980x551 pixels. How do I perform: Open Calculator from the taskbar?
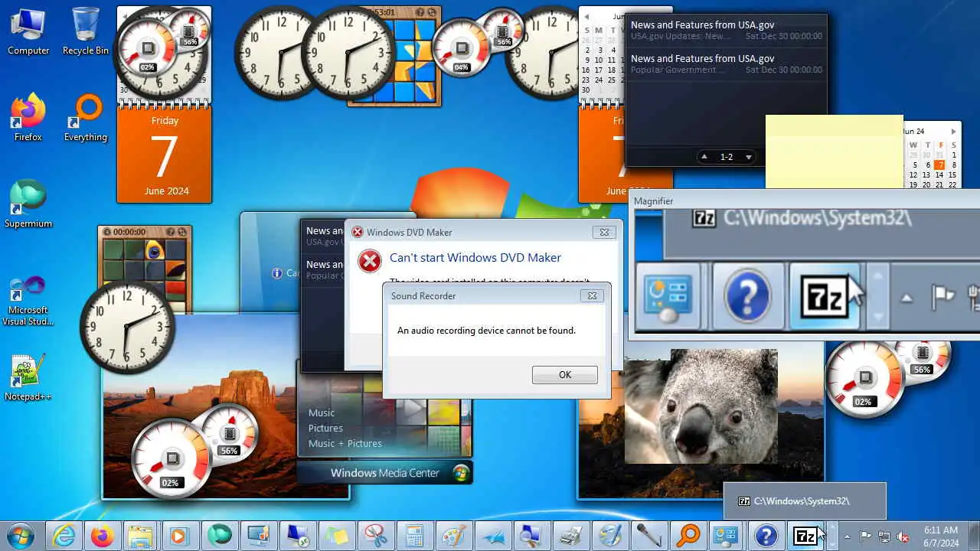pos(414,536)
